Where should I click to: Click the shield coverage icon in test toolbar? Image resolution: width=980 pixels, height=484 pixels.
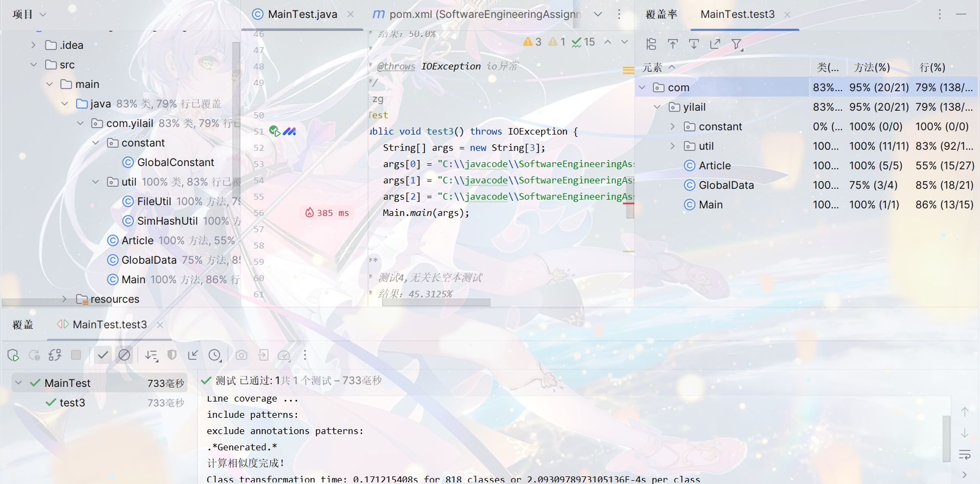point(172,355)
